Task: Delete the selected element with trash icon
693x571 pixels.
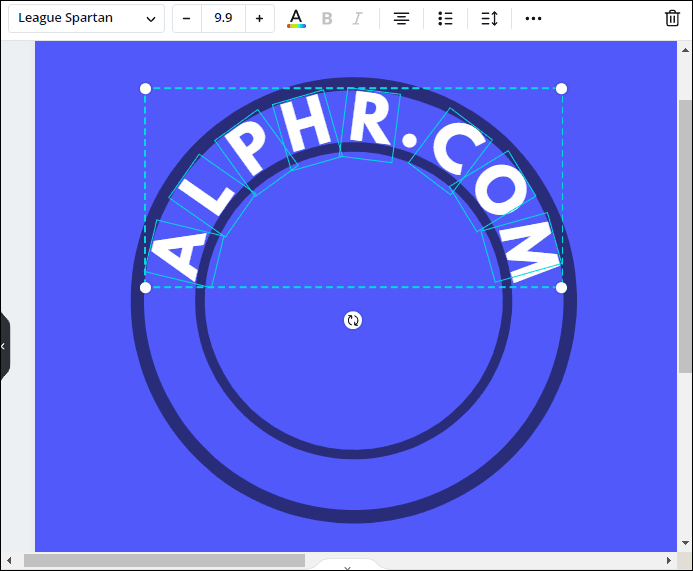Action: [x=672, y=19]
